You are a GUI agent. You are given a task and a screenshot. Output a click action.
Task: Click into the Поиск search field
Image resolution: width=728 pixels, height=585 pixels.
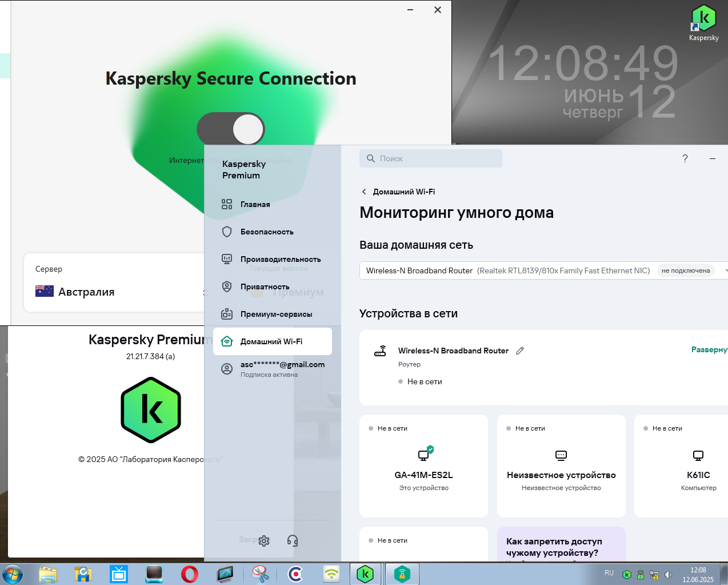coord(431,158)
